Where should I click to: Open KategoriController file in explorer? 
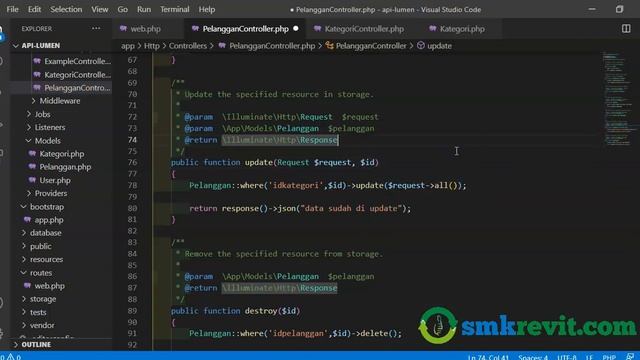pyautogui.click(x=77, y=75)
